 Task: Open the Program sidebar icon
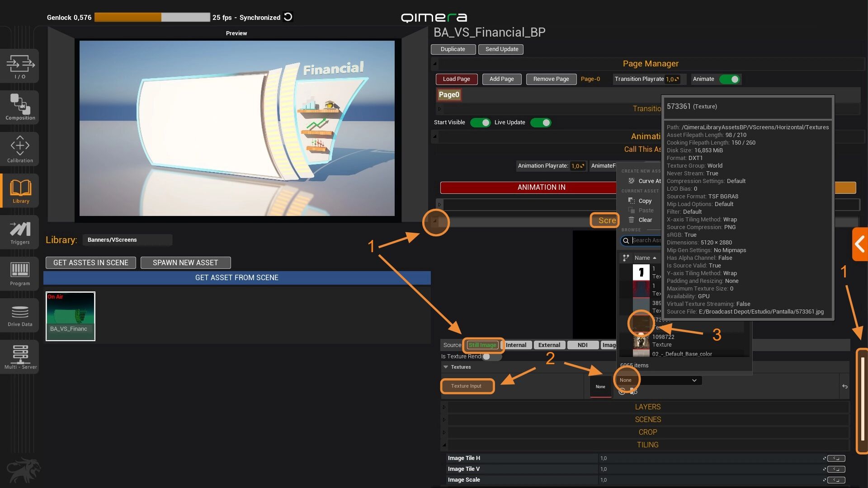pos(20,273)
